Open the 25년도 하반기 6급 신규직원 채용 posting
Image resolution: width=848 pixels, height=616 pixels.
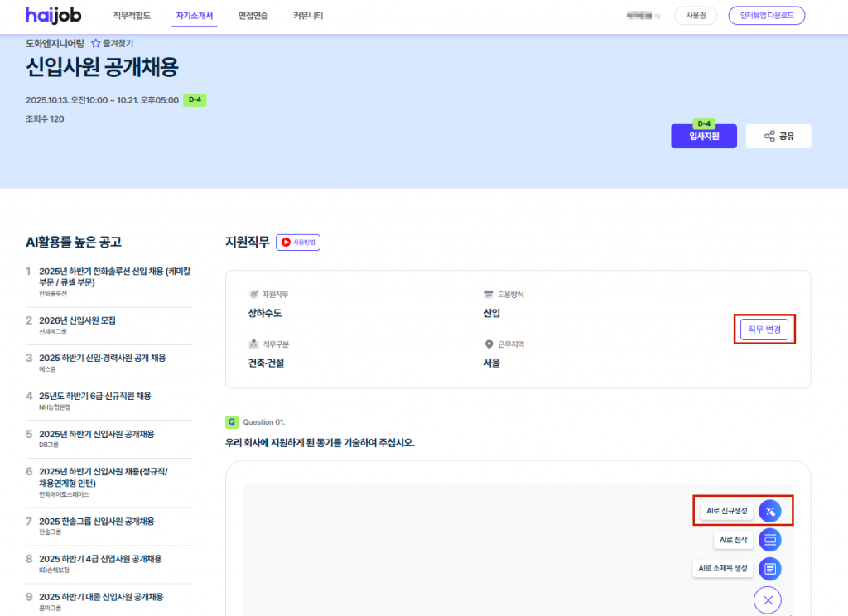(x=94, y=396)
